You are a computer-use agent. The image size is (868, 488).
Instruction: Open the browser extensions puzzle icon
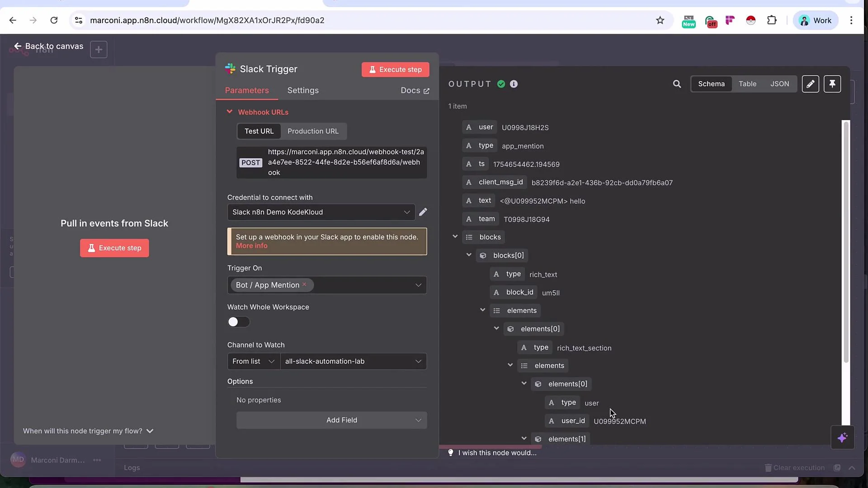772,20
